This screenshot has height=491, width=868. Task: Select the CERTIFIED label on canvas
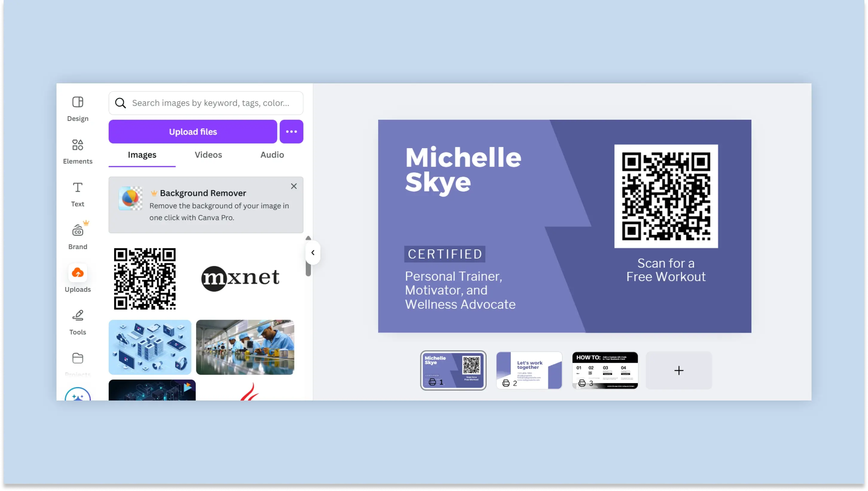pos(445,254)
